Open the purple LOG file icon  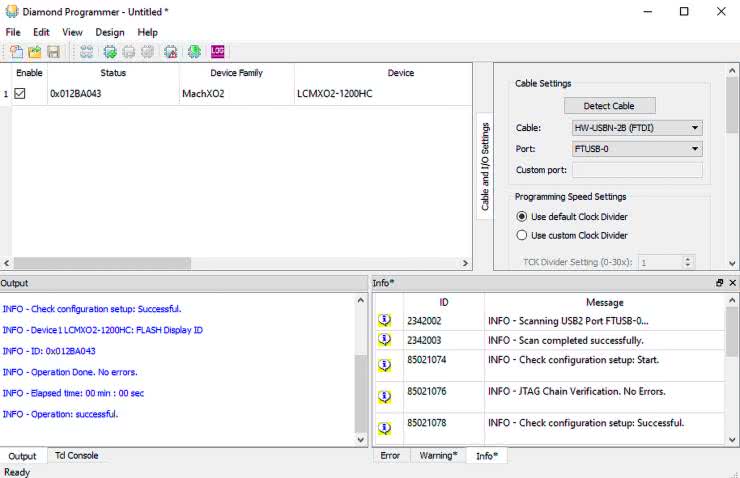tap(217, 52)
